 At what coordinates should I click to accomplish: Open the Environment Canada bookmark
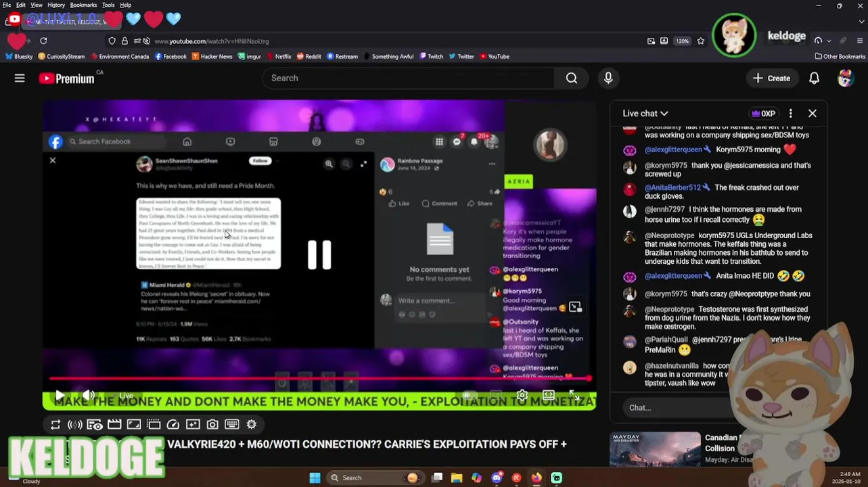120,56
